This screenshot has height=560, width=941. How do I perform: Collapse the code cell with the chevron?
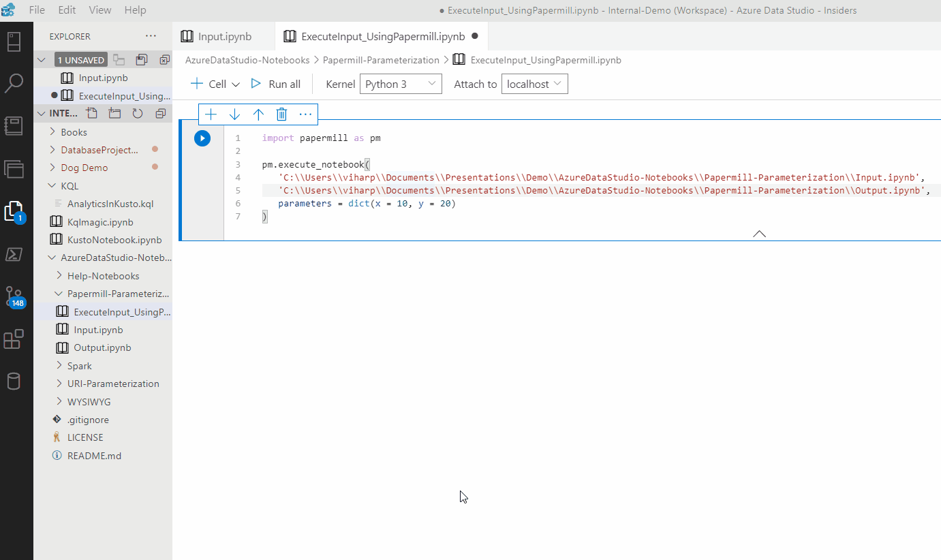[758, 233]
